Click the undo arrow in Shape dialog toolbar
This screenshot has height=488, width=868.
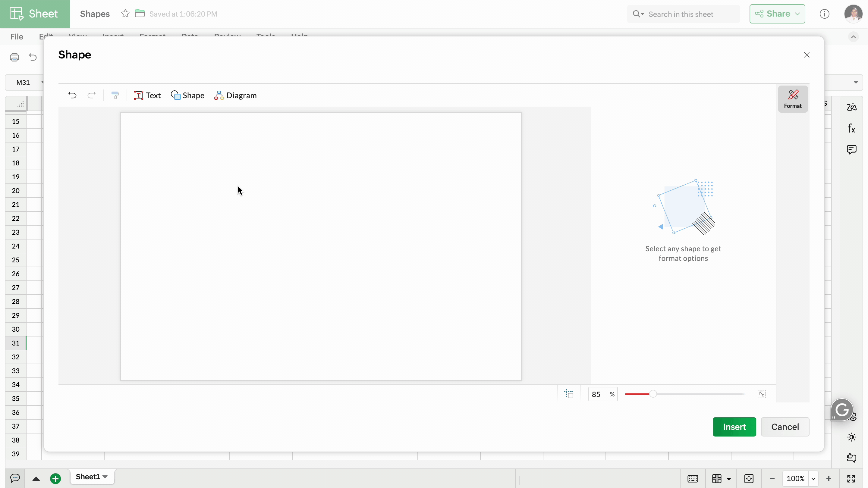72,95
